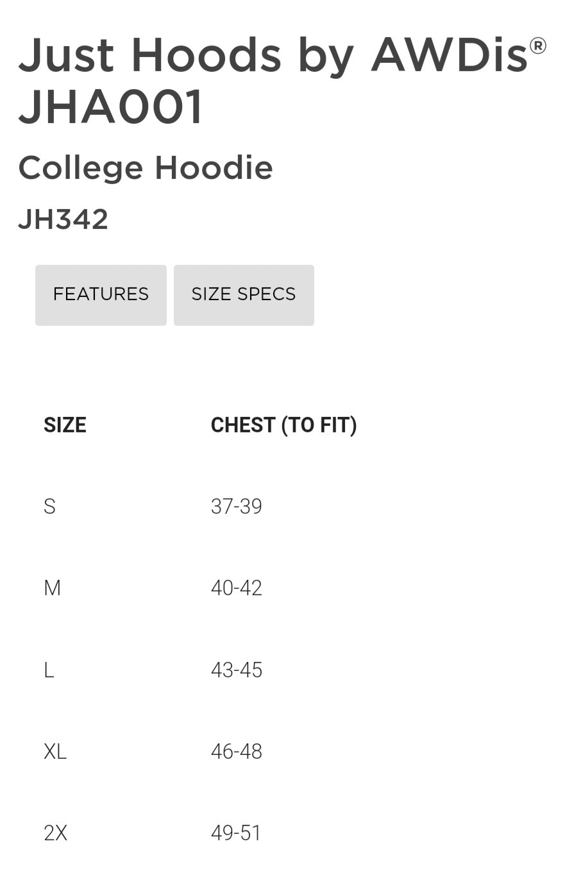Select the S size row label

tap(50, 507)
